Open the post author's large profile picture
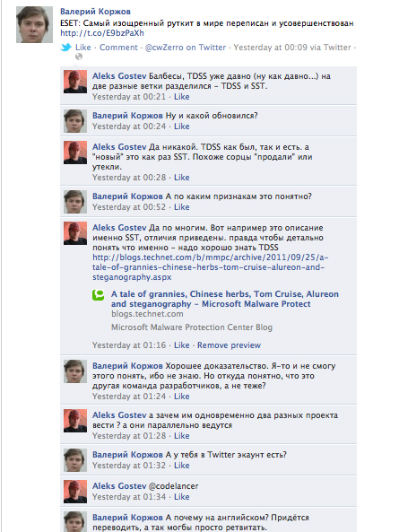This screenshot has height=532, width=399. pyautogui.click(x=35, y=24)
